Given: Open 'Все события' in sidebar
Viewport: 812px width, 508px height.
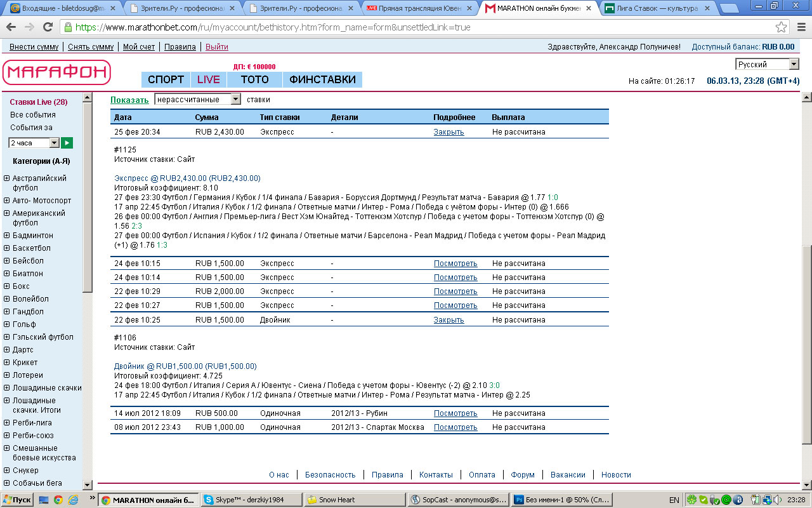Looking at the screenshot, I should pos(33,115).
